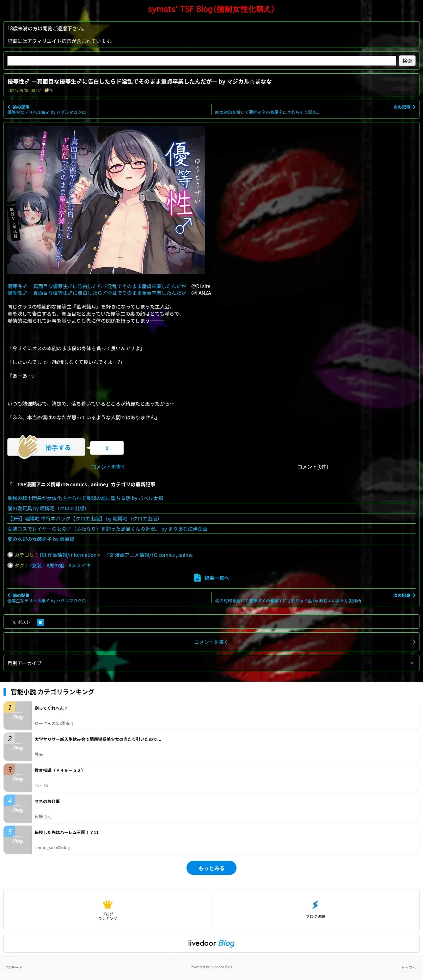Click the もっとみる button
Screen dimensions: 423x980
click(x=211, y=868)
